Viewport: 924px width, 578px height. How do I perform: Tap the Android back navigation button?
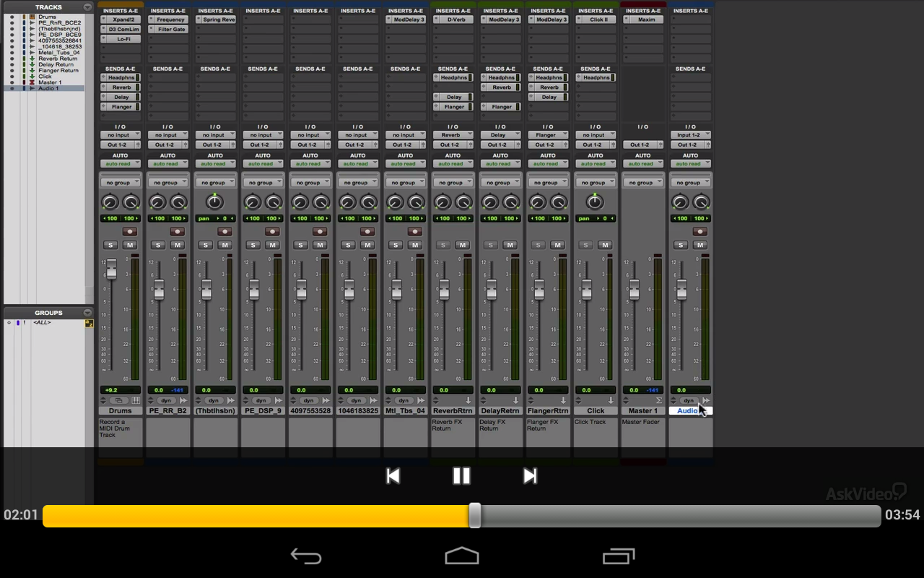pos(305,556)
